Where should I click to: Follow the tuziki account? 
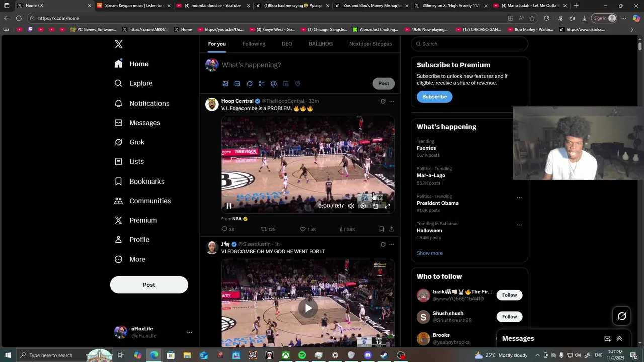pos(509,295)
